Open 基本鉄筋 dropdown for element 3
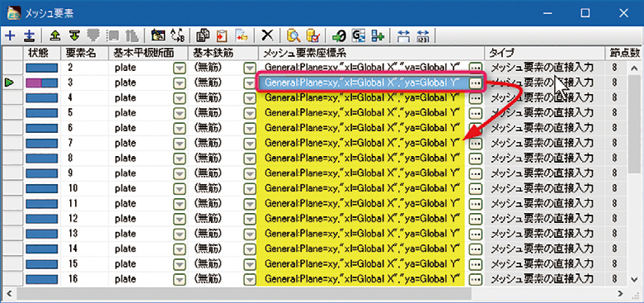 (249, 83)
